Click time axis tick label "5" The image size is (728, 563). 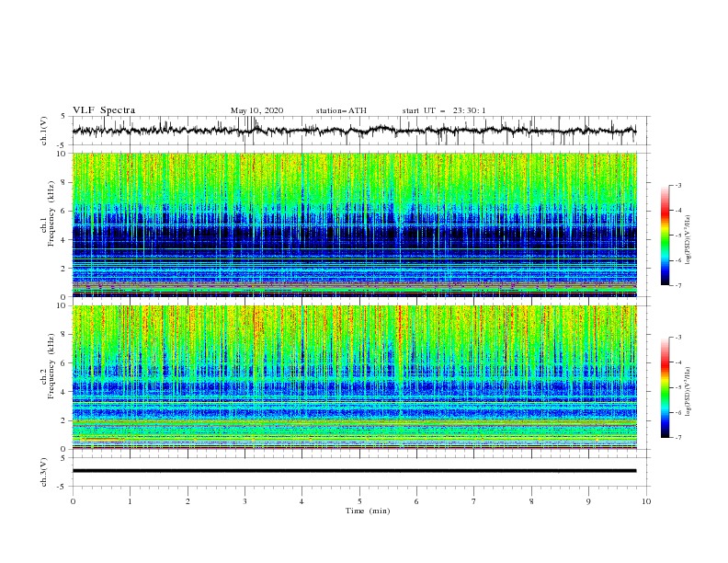(x=359, y=501)
